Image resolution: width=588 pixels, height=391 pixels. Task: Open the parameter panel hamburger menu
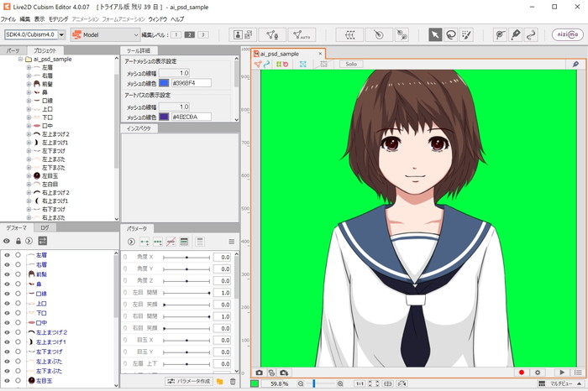[x=231, y=242]
